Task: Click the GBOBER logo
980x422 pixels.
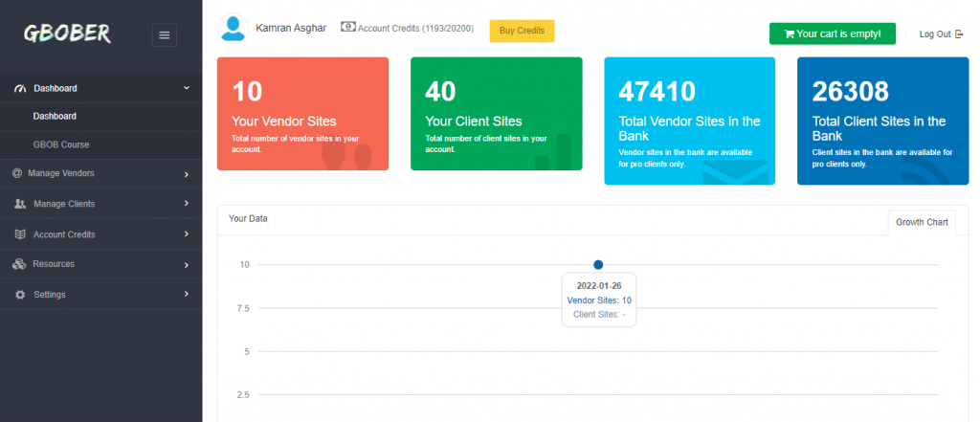Action: 67,33
